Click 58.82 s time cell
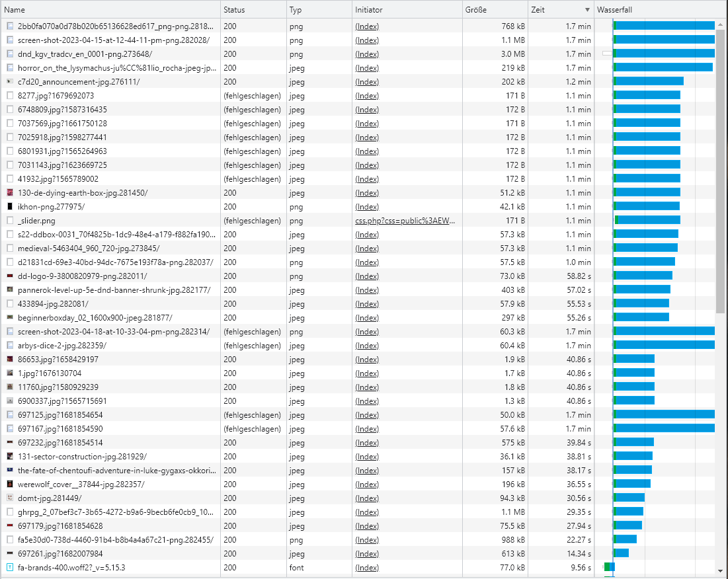This screenshot has height=579, width=728. tap(579, 276)
